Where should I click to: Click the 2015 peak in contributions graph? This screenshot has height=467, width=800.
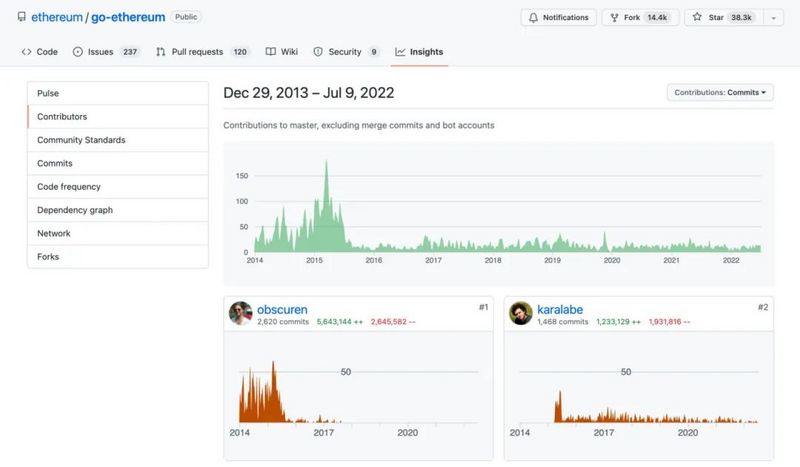pyautogui.click(x=326, y=165)
